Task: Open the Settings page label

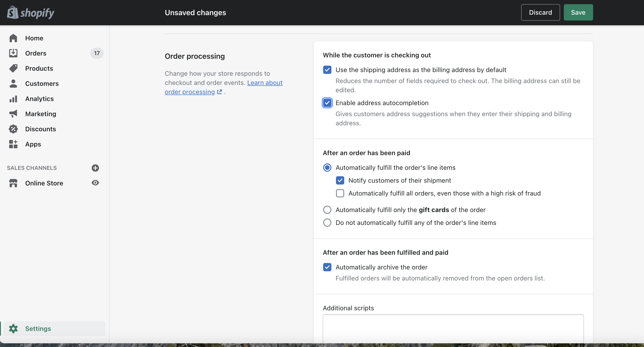Action: [x=38, y=328]
